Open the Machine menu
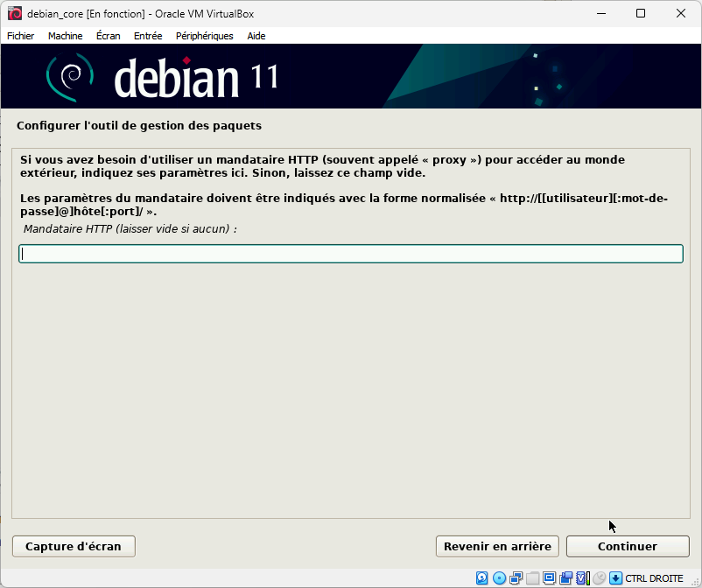This screenshot has height=588, width=702. [x=66, y=36]
